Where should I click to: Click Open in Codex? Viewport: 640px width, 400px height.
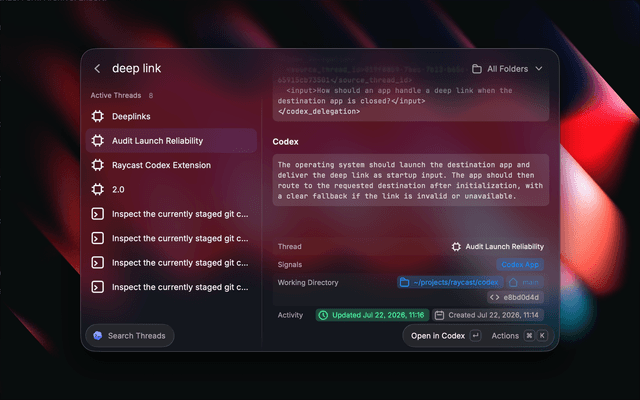click(x=438, y=336)
